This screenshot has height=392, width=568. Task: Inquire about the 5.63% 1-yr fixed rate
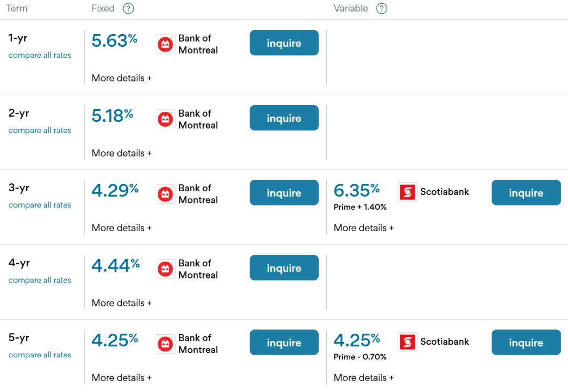(x=284, y=43)
